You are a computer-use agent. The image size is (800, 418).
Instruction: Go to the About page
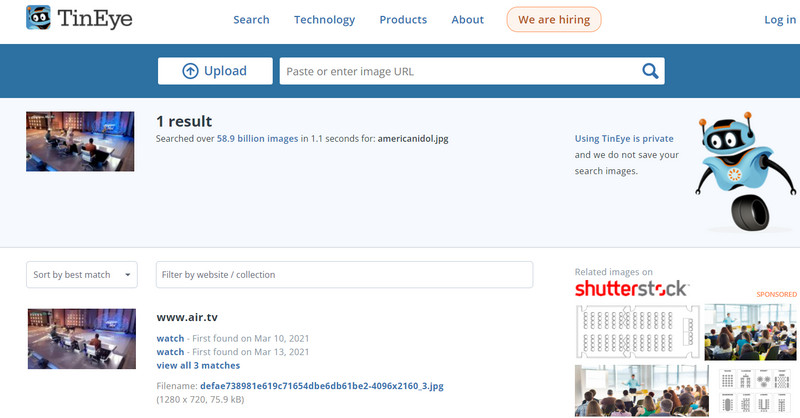tap(467, 20)
